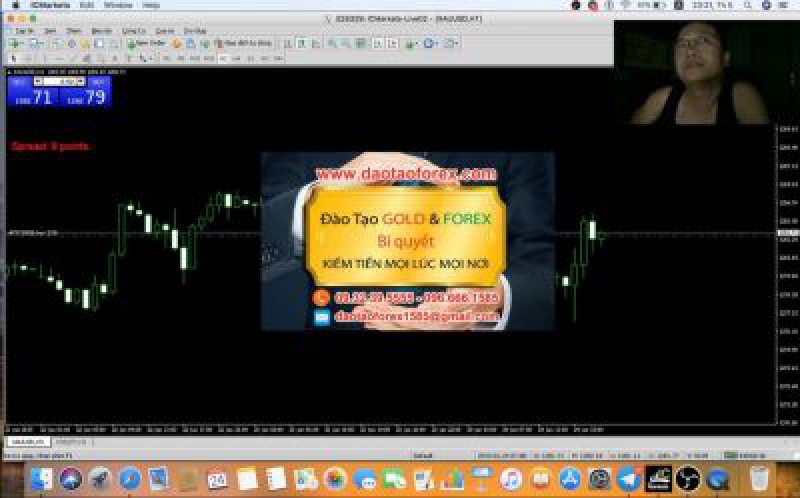Image resolution: width=800 pixels, height=498 pixels.
Task: Toggle chart auto scroll in the toolbar
Action: [x=377, y=43]
